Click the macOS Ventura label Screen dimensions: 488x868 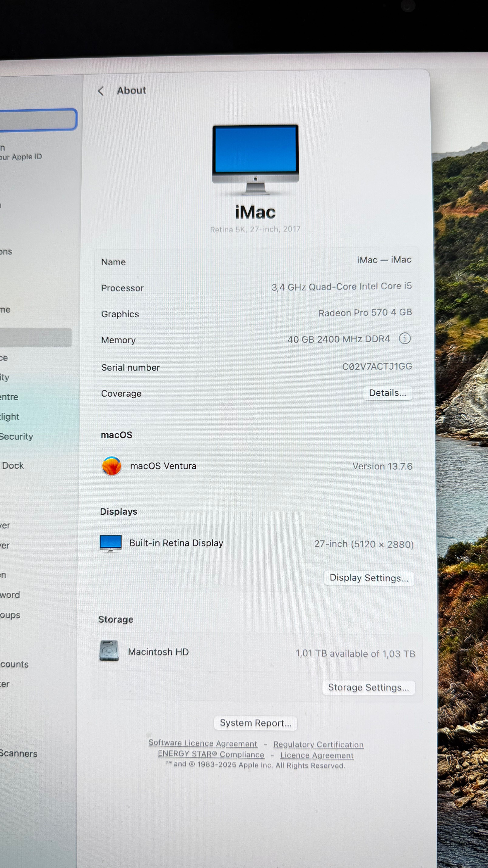coord(163,466)
